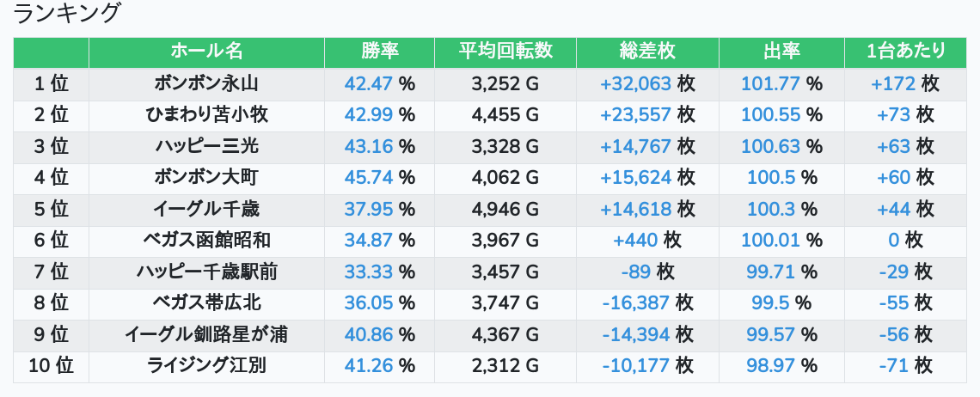Image resolution: width=980 pixels, height=397 pixels.
Task: Open hall ライジング江別
Action: pyautogui.click(x=206, y=366)
